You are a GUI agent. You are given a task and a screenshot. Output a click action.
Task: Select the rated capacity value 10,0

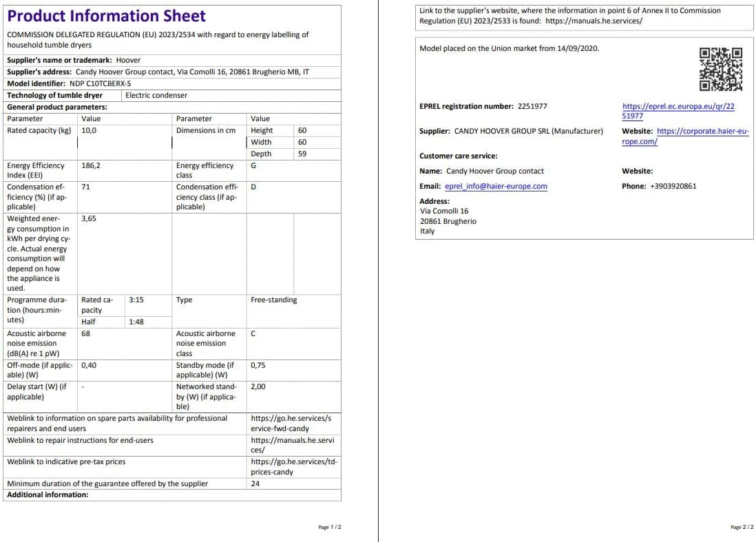(89, 130)
